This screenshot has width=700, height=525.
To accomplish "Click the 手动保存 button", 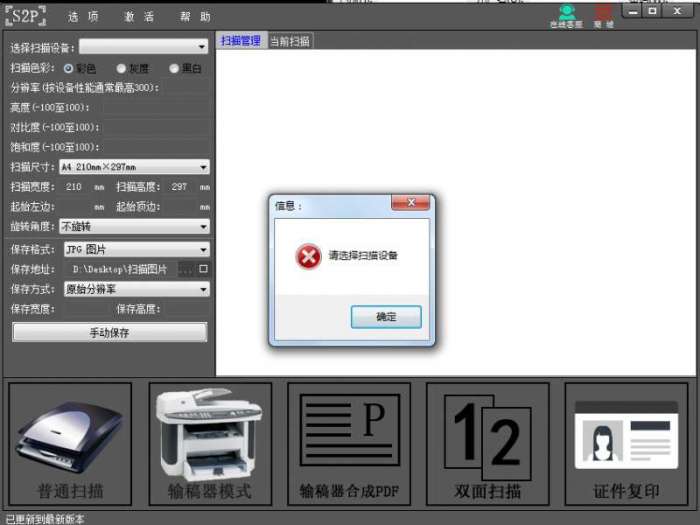I will (x=110, y=333).
